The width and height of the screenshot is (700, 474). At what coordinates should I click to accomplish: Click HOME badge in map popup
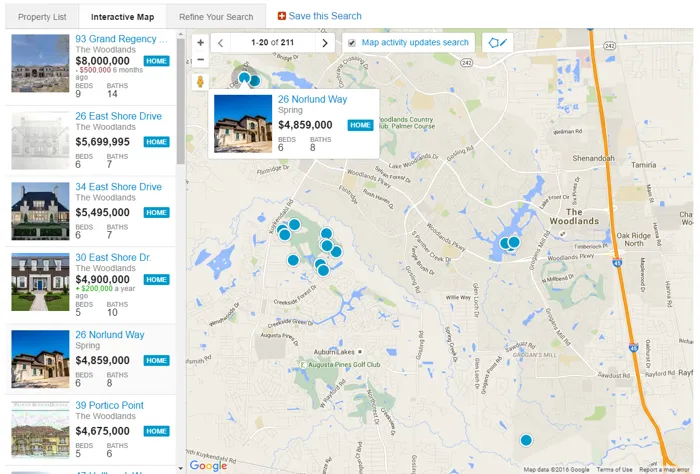tap(360, 125)
